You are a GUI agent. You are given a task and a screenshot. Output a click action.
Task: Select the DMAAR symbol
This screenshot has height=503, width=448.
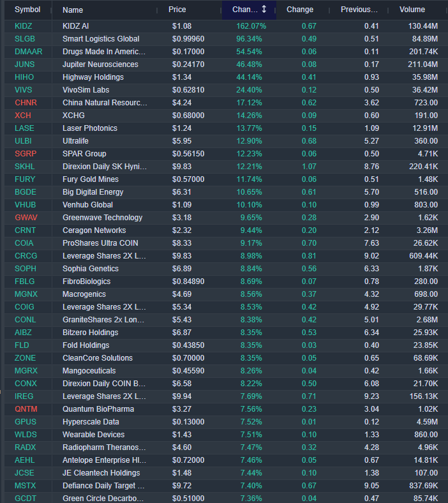click(29, 52)
